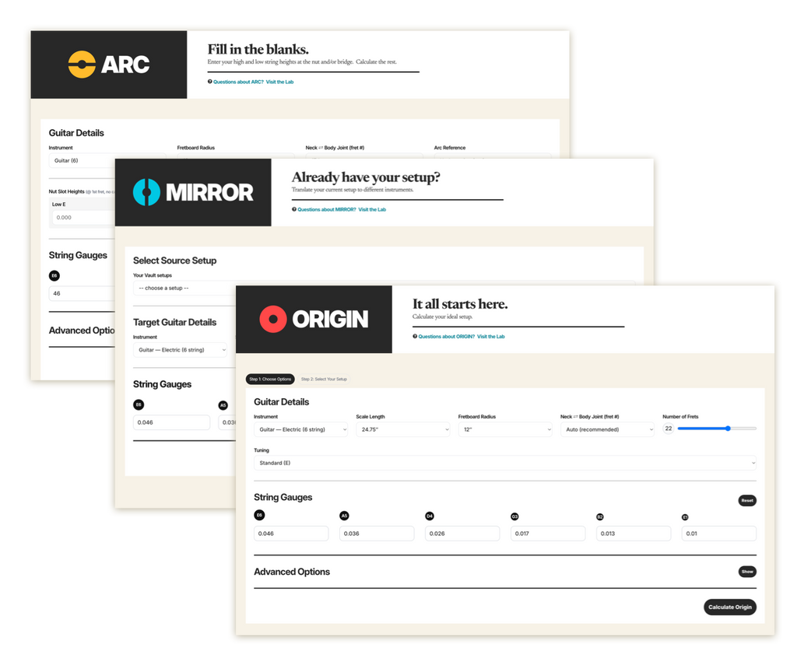Image resolution: width=797 pixels, height=672 pixels.
Task: Expand the Neck Body Joint Auto (recommended) dropdown
Action: coord(607,429)
